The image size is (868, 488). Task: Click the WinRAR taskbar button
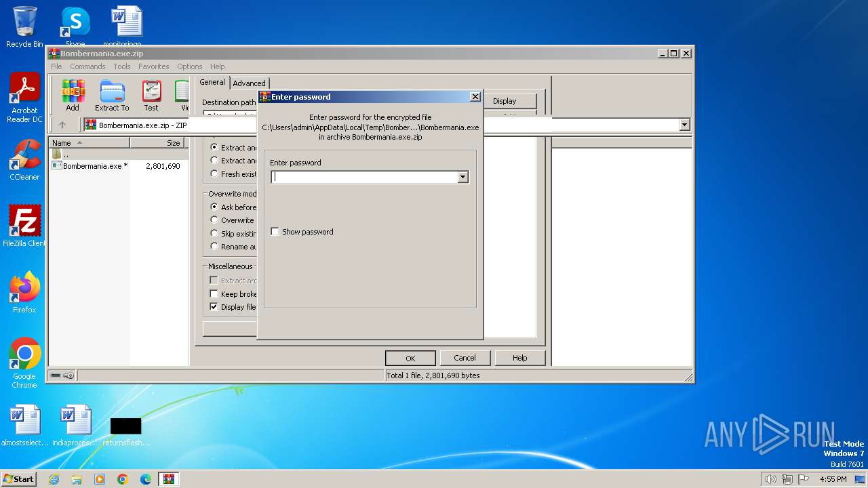click(169, 479)
